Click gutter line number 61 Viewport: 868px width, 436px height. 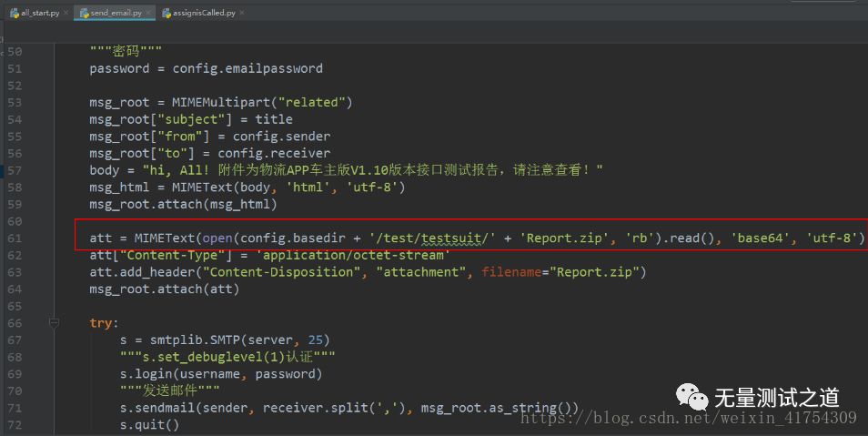(x=15, y=238)
